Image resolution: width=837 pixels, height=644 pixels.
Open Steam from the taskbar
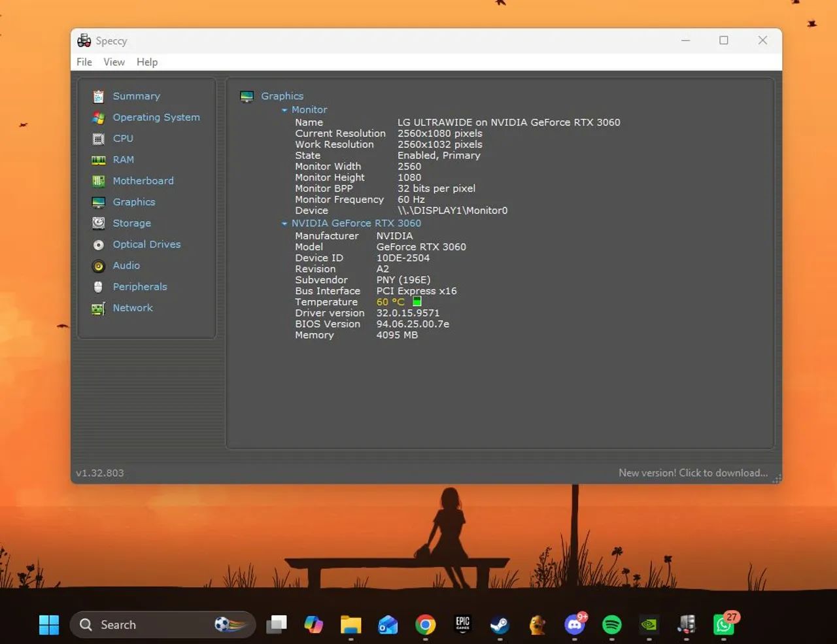(500, 624)
